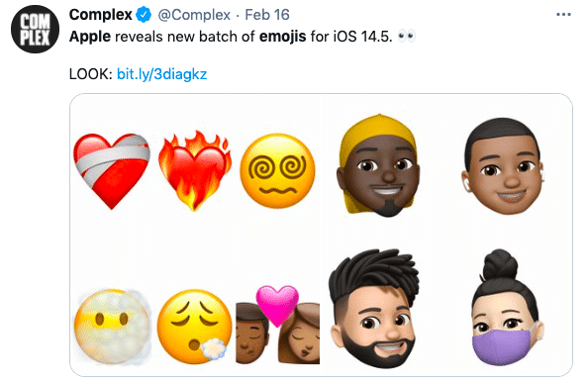Open the bit.ly/3diagkz link
This screenshot has width=588, height=385.
[161, 74]
